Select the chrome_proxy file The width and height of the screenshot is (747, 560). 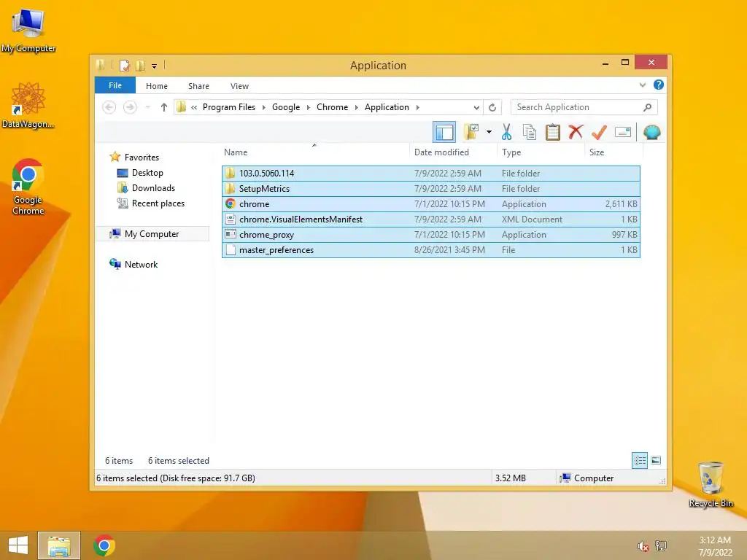click(x=430, y=234)
